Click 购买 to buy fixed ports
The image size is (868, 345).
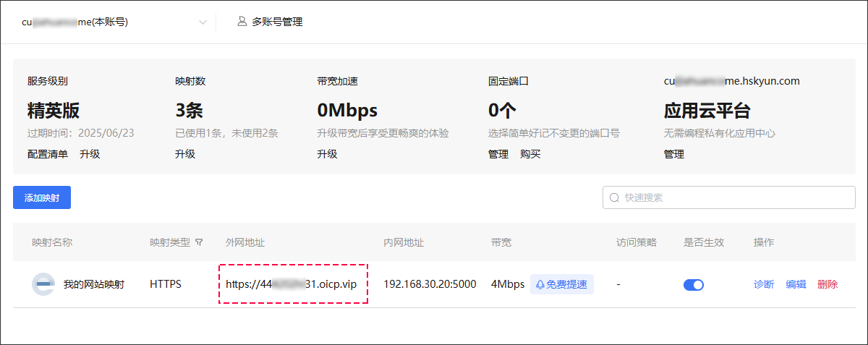point(530,154)
